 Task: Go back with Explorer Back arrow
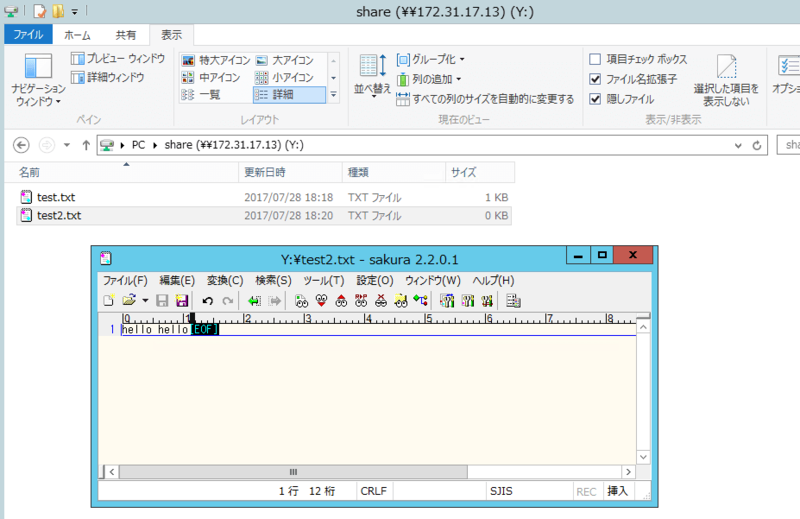tap(21, 145)
